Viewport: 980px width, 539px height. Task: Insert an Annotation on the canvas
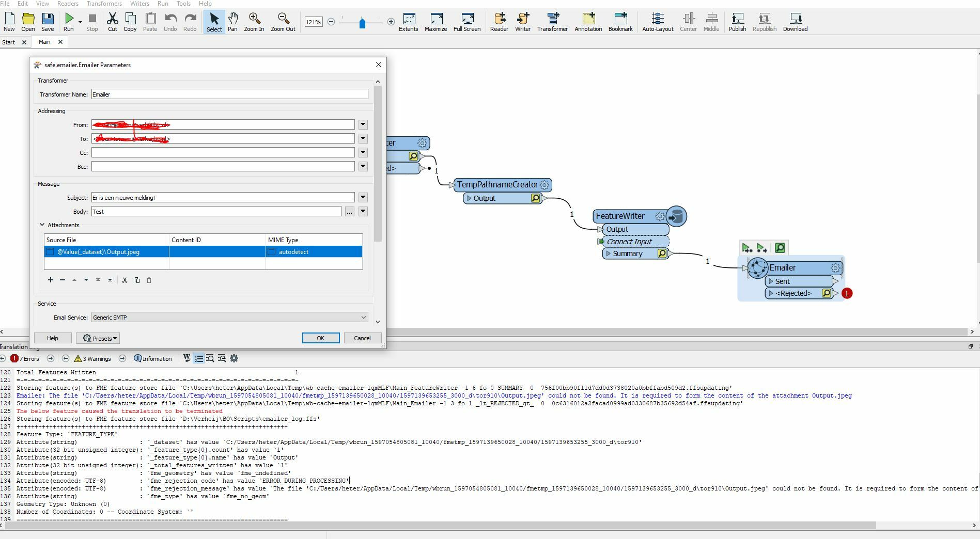click(588, 21)
